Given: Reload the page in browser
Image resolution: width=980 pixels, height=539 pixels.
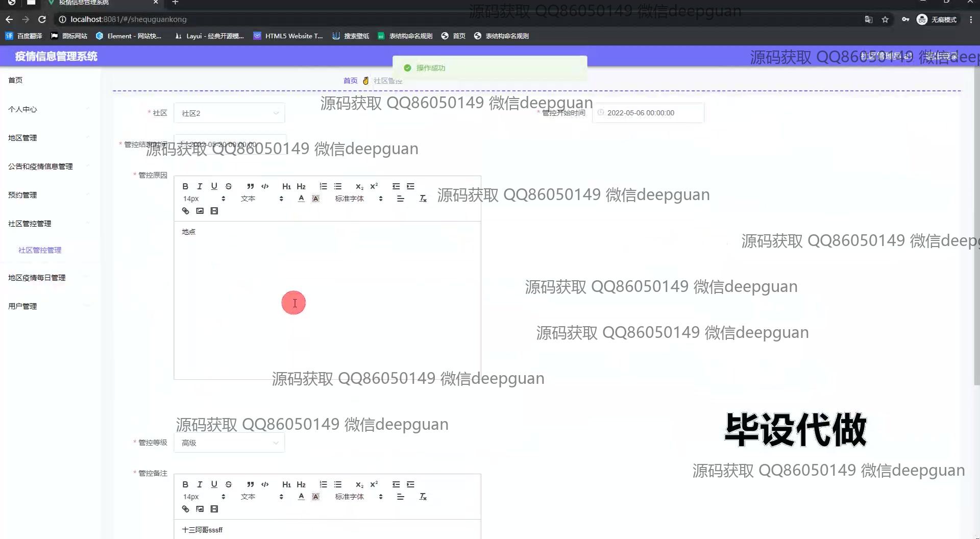Looking at the screenshot, I should click(42, 19).
